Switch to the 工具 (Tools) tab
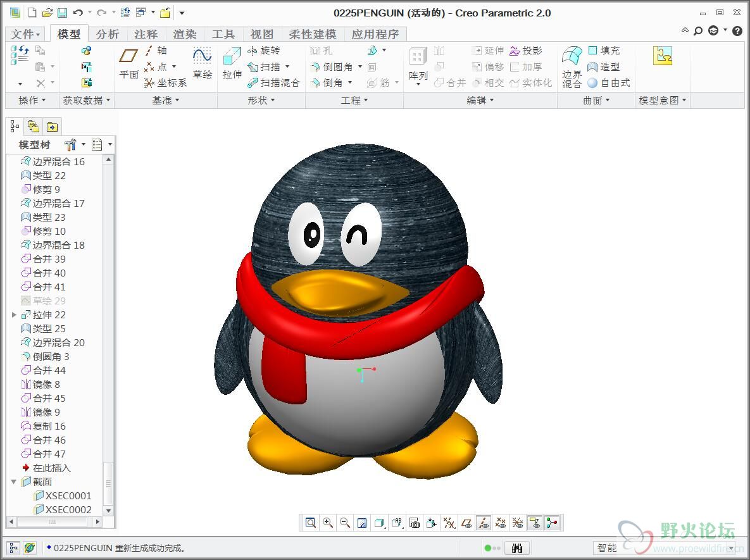This screenshot has height=560, width=750. [x=223, y=34]
